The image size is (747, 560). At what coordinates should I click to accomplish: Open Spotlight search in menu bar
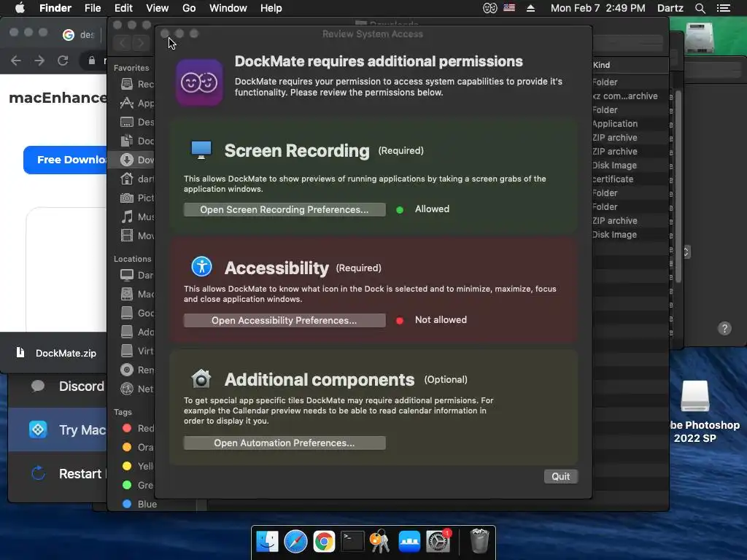[x=700, y=8]
